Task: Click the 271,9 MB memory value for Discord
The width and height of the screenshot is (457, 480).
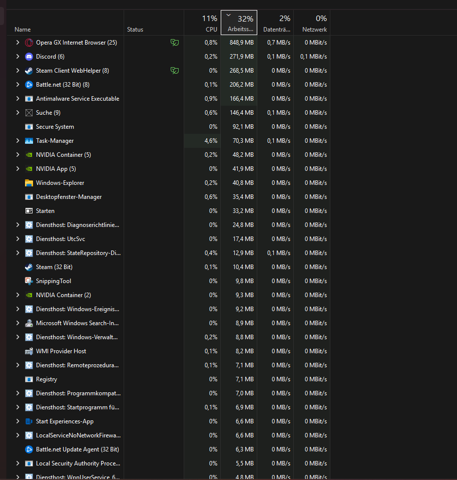Action: point(242,57)
